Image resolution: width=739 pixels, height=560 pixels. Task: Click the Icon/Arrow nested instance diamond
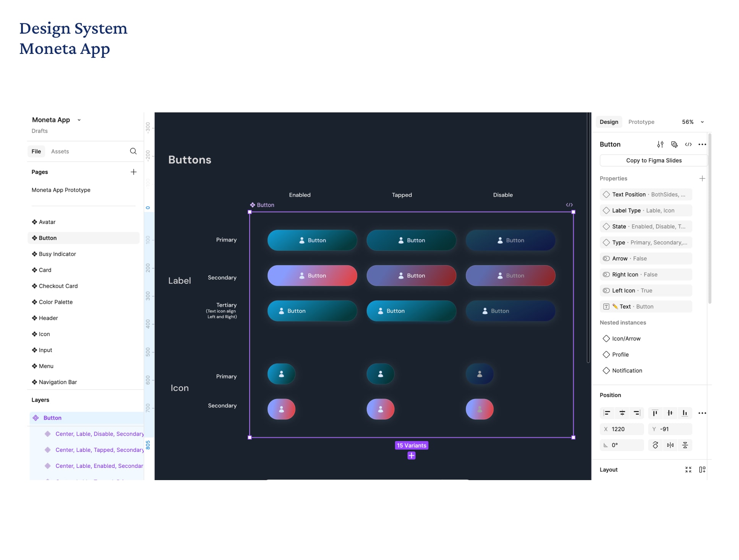[606, 339]
